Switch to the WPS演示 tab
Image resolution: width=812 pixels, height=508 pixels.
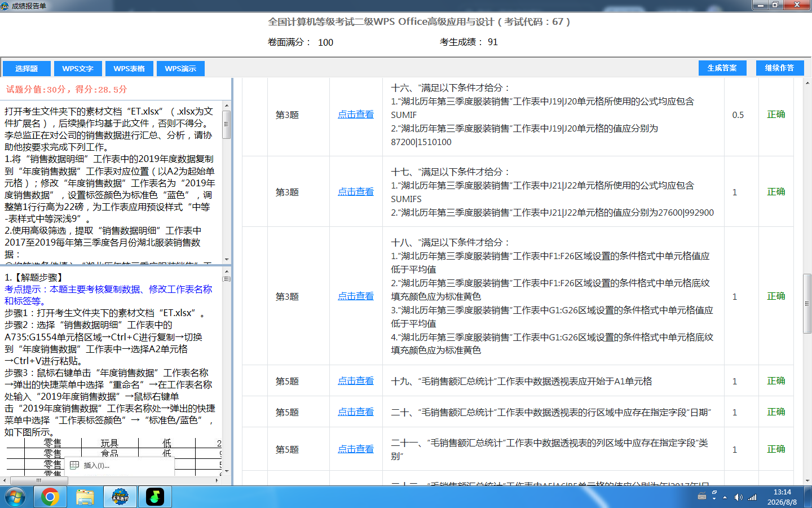[x=180, y=68]
